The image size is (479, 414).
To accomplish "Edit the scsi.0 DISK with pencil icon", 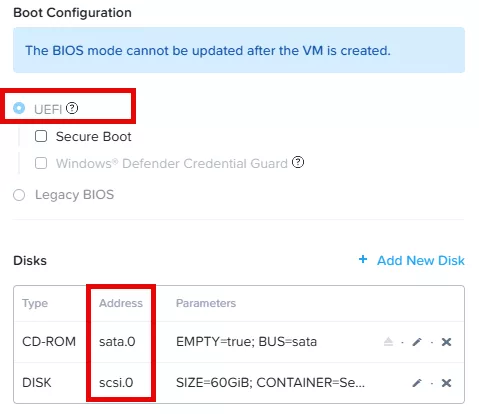I will pos(417,383).
